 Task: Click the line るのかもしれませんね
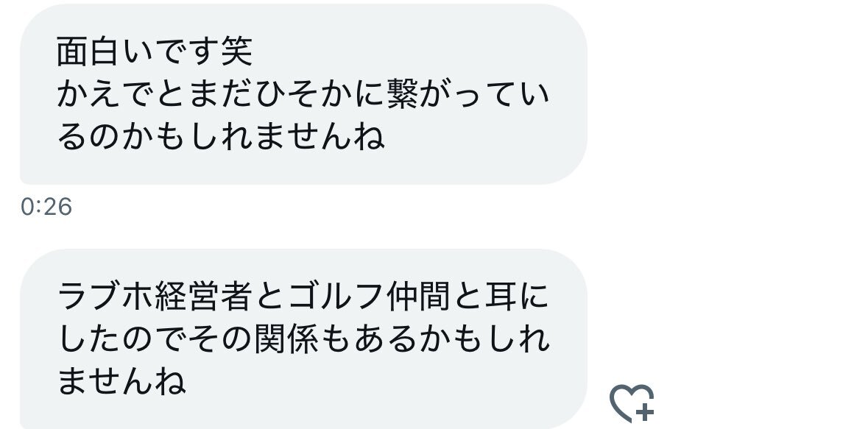(221, 136)
